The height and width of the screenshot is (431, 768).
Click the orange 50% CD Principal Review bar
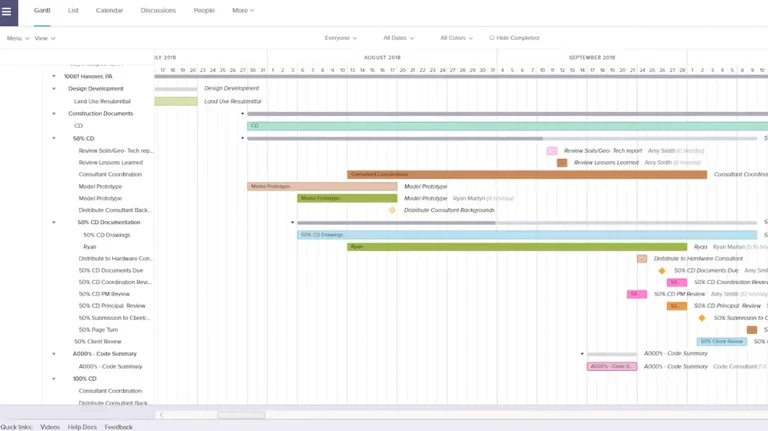pos(677,306)
